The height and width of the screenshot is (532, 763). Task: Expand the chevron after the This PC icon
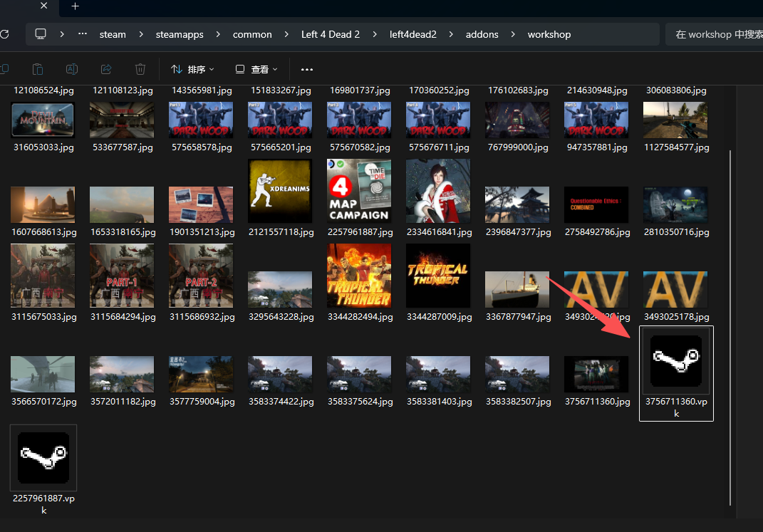point(62,34)
